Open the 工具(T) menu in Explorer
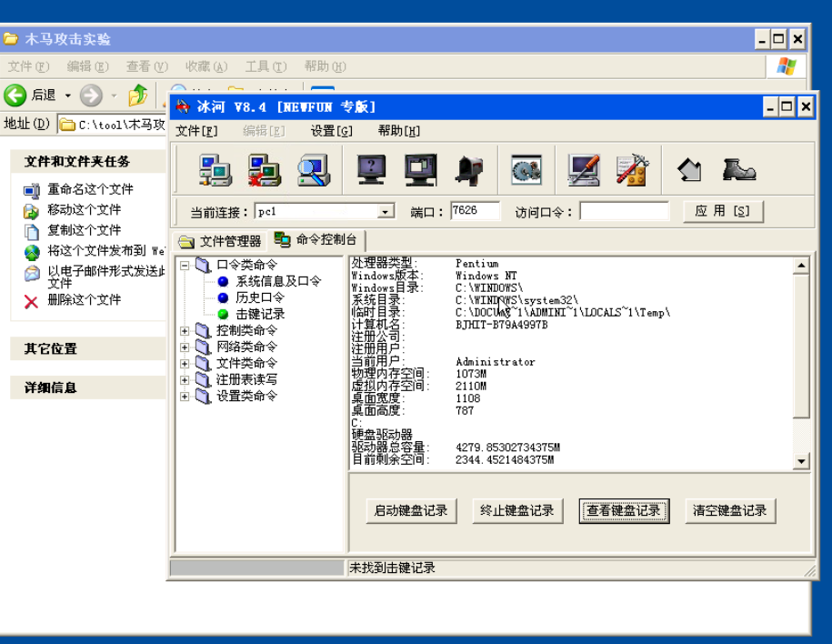This screenshot has height=644, width=832. 266,66
